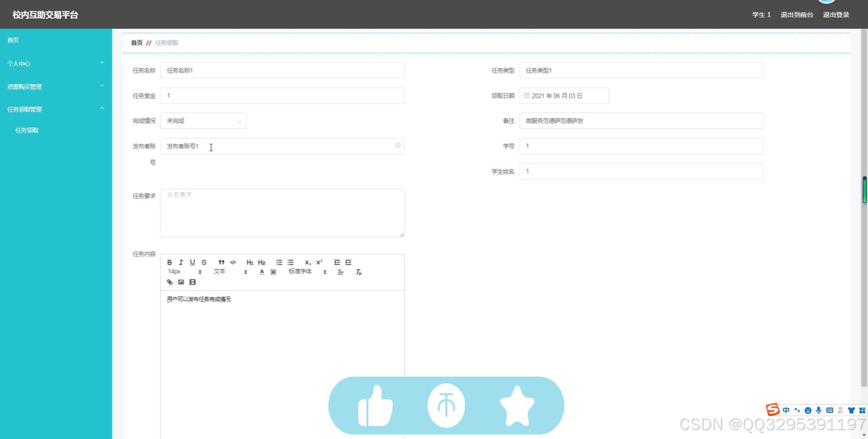Open Sogou skin (shirt) settings

click(x=851, y=410)
